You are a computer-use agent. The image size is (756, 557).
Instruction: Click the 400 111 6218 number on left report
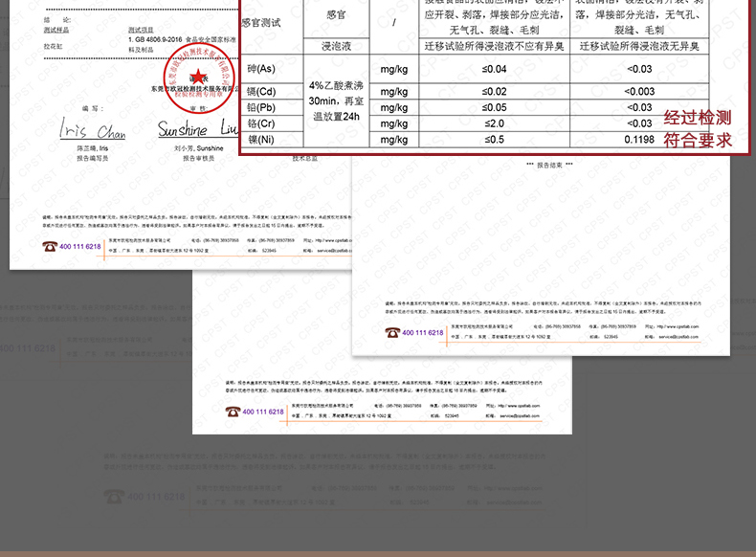[80, 247]
